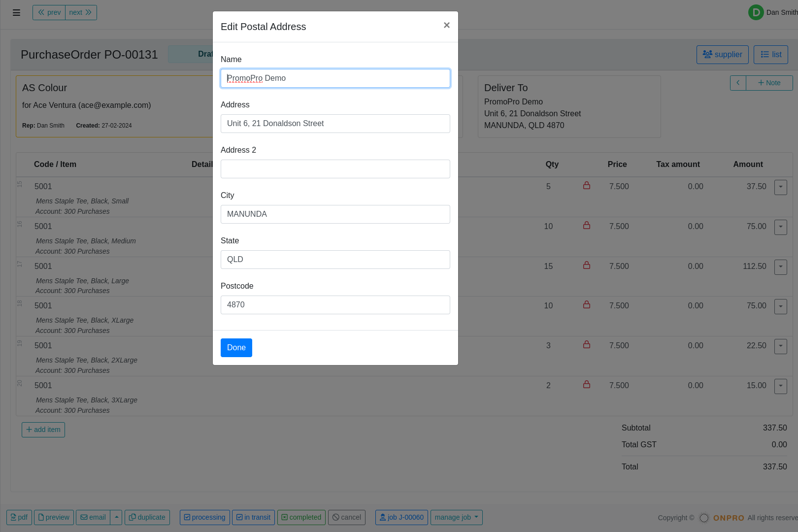Cancel the purchase order

347,517
